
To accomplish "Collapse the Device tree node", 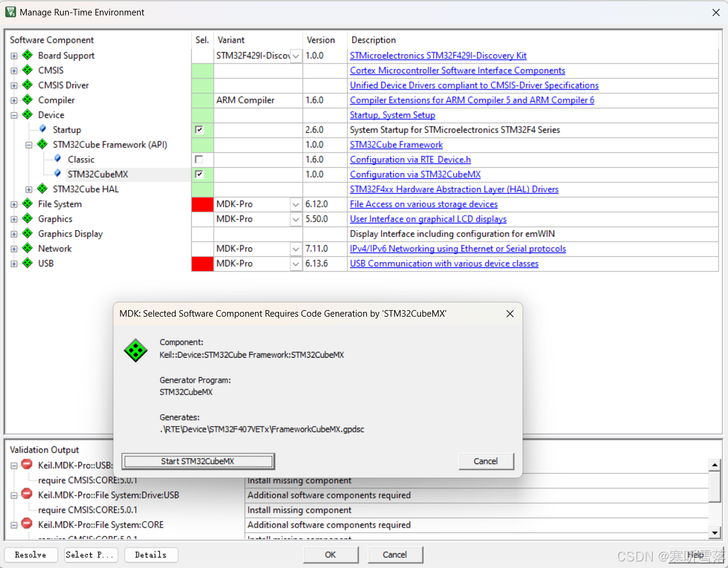I will pyautogui.click(x=14, y=115).
